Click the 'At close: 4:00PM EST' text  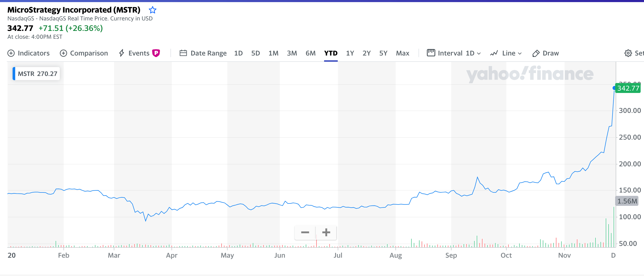pos(35,37)
